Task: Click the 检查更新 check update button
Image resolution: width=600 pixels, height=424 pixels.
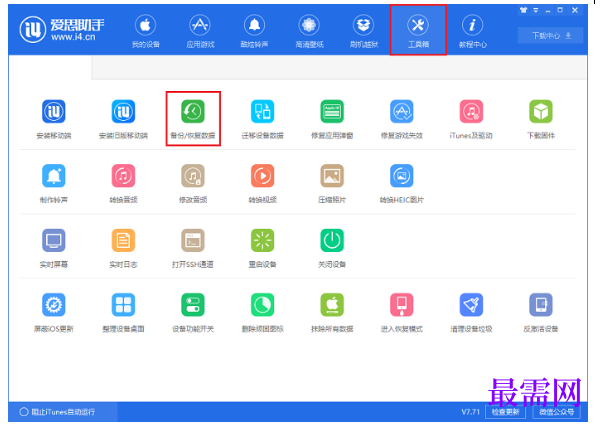Action: [x=505, y=412]
